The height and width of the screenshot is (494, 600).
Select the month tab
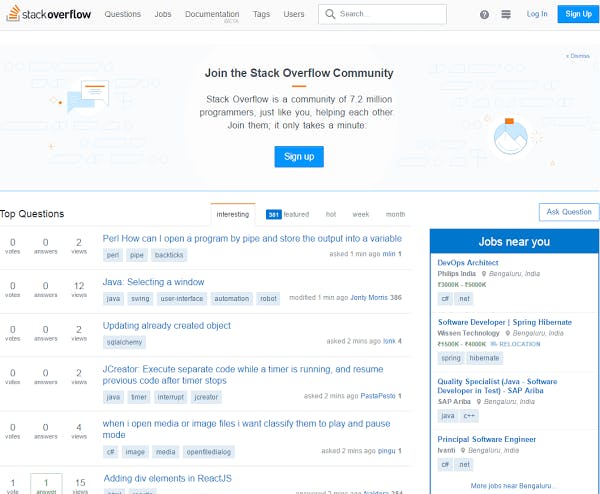[x=395, y=214]
